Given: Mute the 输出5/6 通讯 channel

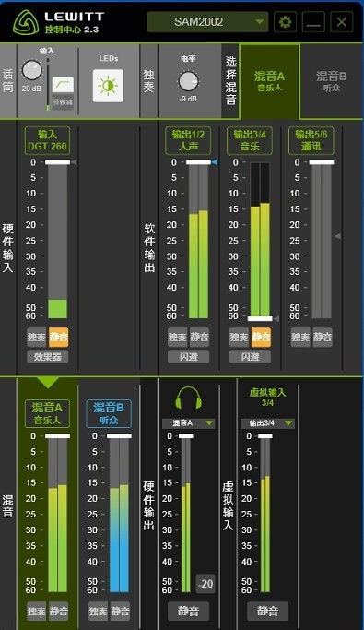Looking at the screenshot, I should click(x=323, y=337).
